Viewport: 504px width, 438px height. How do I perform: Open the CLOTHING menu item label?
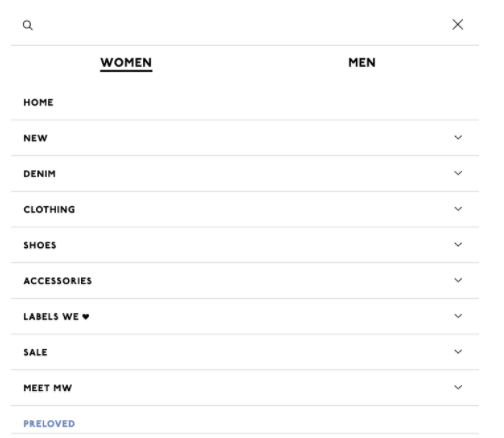click(x=49, y=209)
